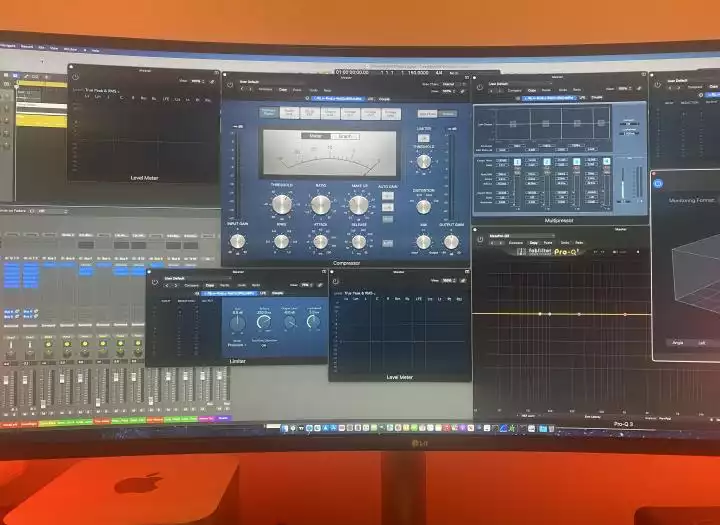Image resolution: width=720 pixels, height=525 pixels.
Task: Toggle the Limiter plugin power button
Action: click(x=155, y=282)
